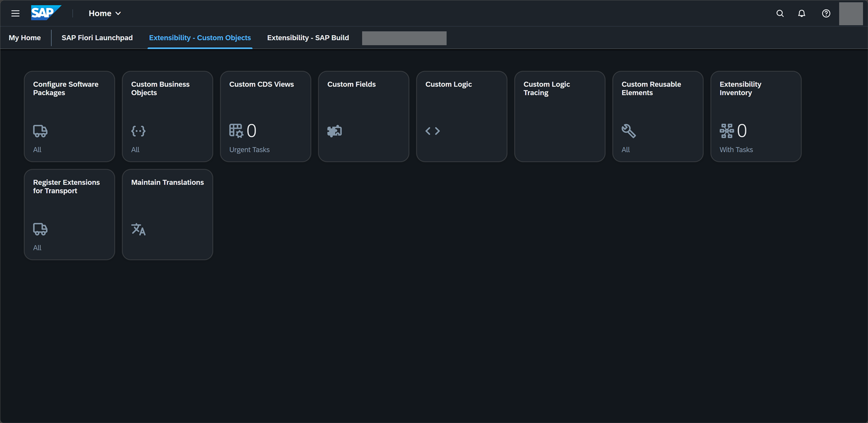Open Custom Business Objects tile title
This screenshot has width=868, height=423.
coord(160,88)
